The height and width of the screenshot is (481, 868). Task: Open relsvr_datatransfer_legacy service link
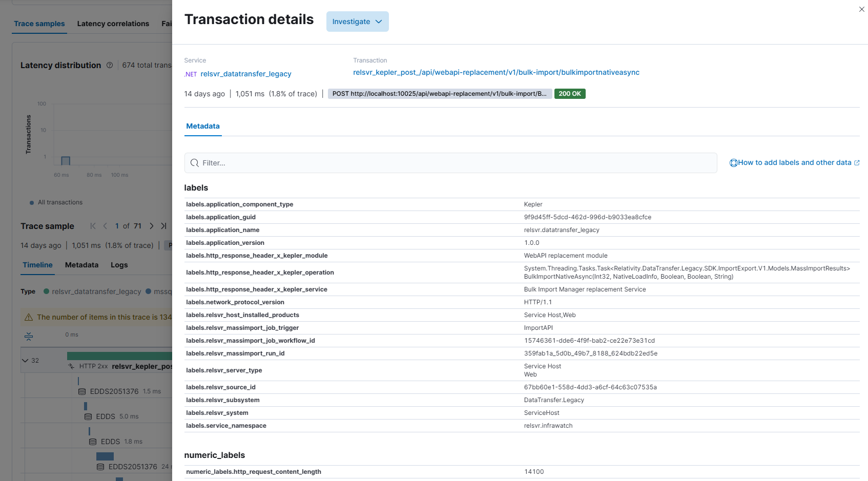tap(245, 74)
